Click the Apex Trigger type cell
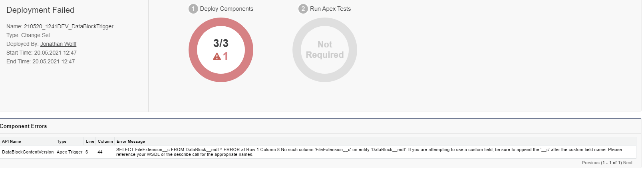Screen dimensions: 644x177 70,152
